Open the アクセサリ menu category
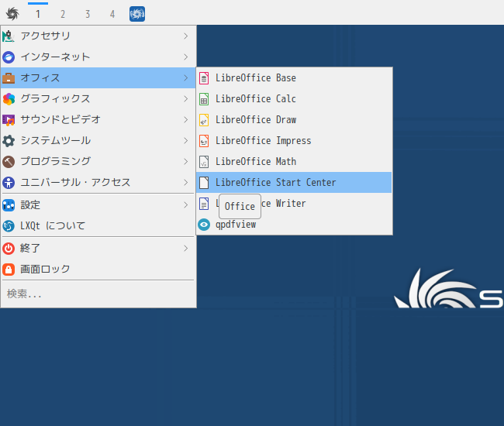The width and height of the screenshot is (504, 426). pyautogui.click(x=98, y=36)
